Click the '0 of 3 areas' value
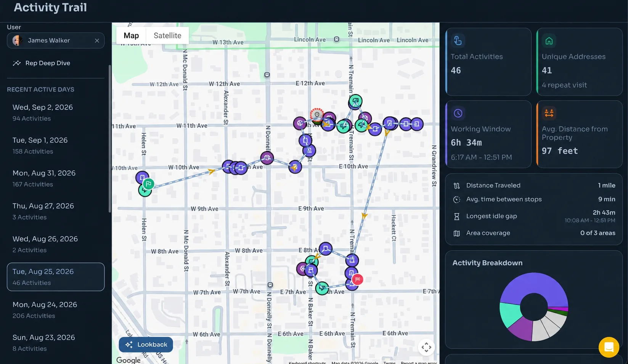The height and width of the screenshot is (364, 628). 597,233
